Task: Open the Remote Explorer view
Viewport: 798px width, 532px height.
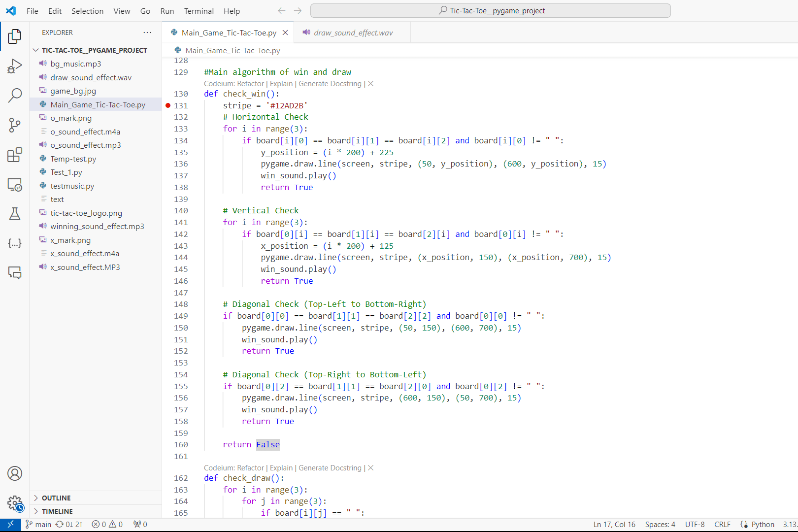Action: (x=15, y=184)
